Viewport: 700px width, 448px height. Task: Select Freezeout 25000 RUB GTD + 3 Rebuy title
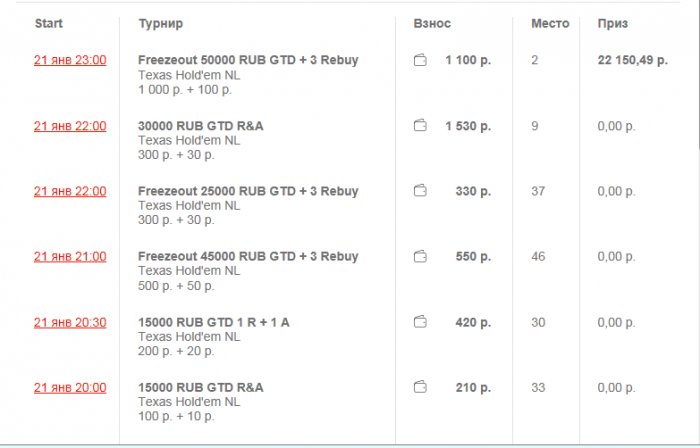point(248,191)
